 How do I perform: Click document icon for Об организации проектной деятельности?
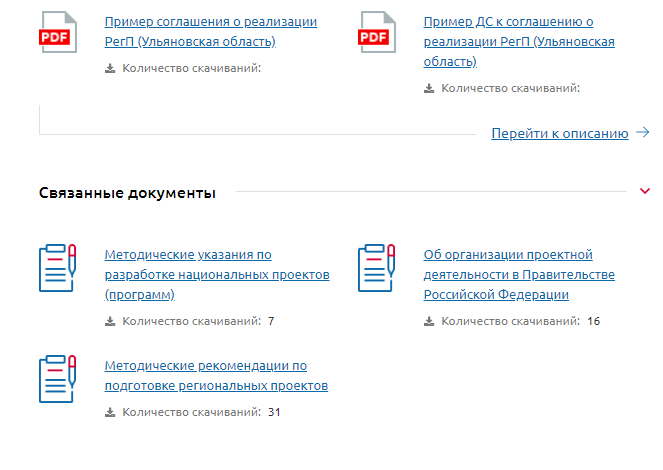click(x=377, y=268)
